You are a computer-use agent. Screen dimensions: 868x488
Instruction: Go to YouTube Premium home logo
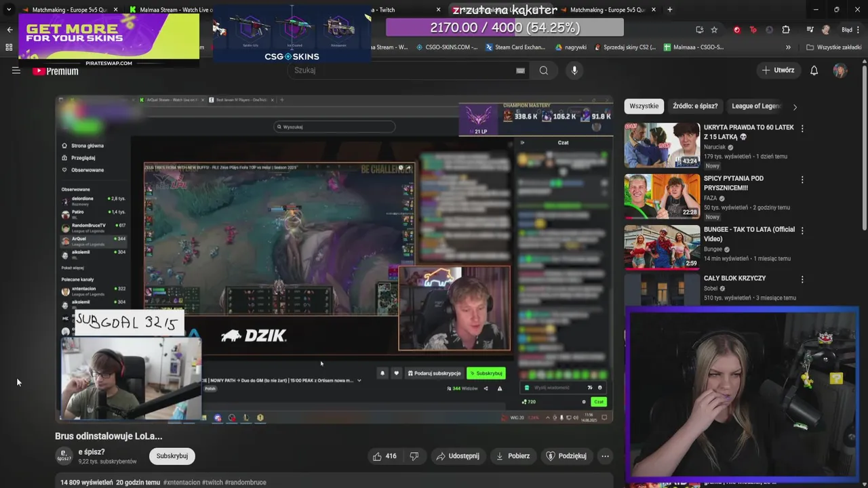[x=56, y=70]
